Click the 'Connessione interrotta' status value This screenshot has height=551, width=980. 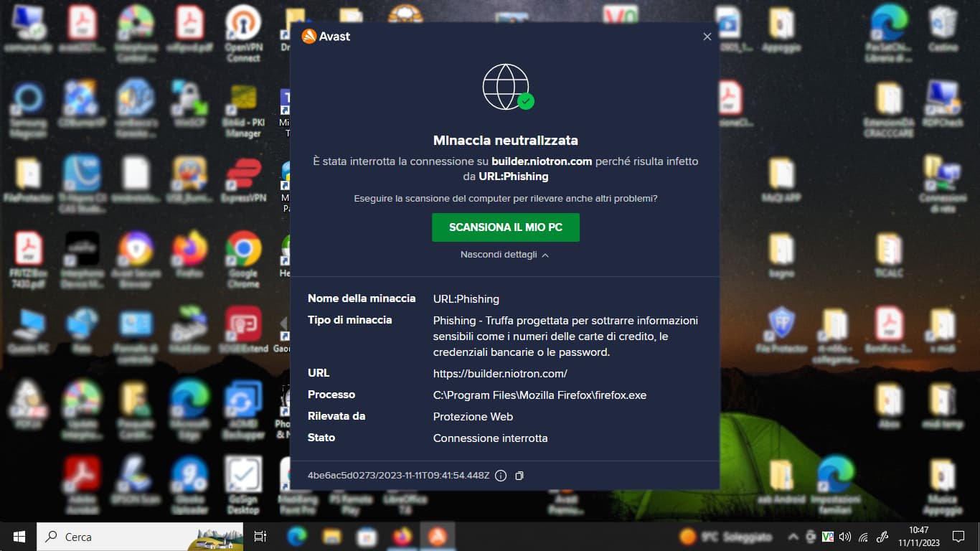[490, 438]
